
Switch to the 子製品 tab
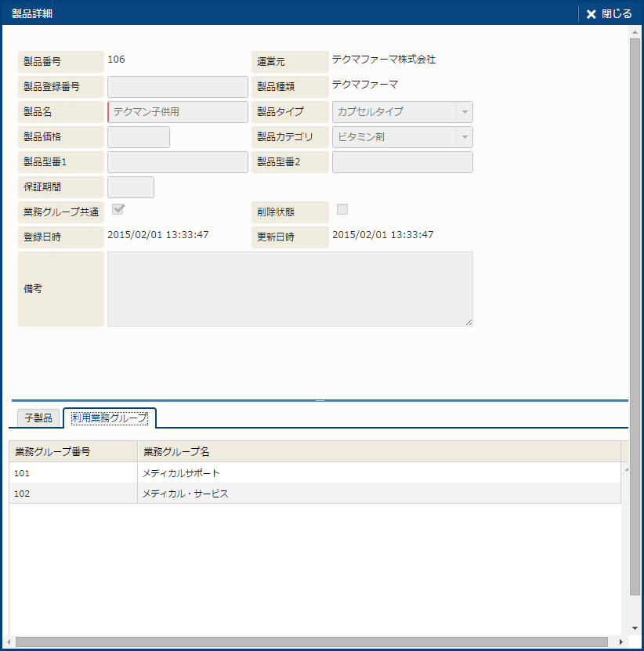pyautogui.click(x=38, y=418)
